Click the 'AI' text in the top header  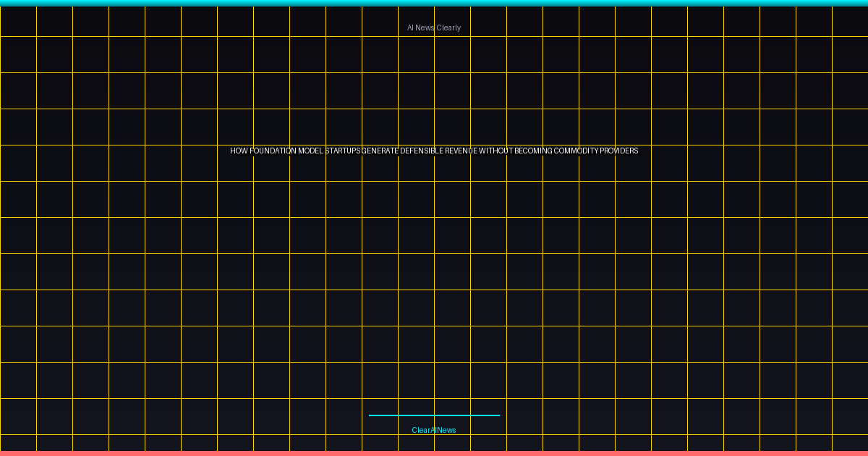click(x=410, y=28)
